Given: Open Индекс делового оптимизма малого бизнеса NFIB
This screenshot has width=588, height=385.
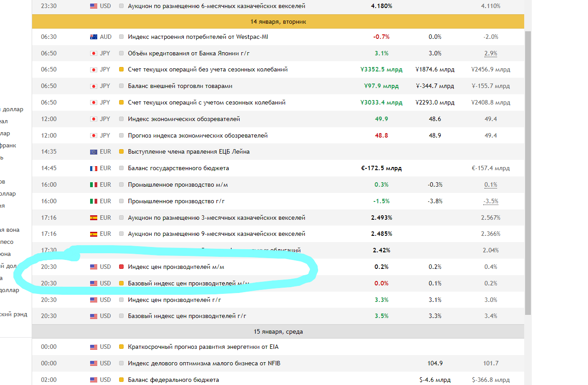Looking at the screenshot, I should click(204, 363).
